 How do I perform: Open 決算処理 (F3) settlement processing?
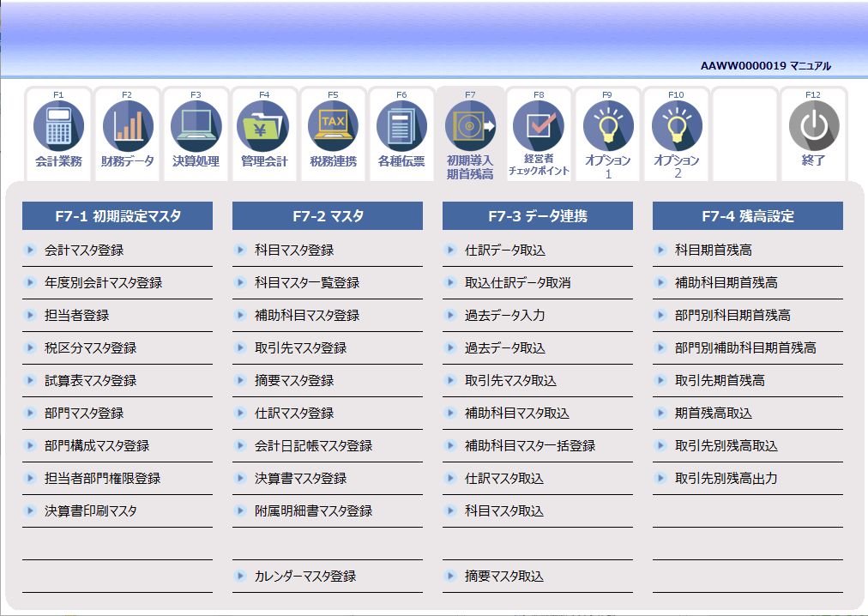click(195, 129)
